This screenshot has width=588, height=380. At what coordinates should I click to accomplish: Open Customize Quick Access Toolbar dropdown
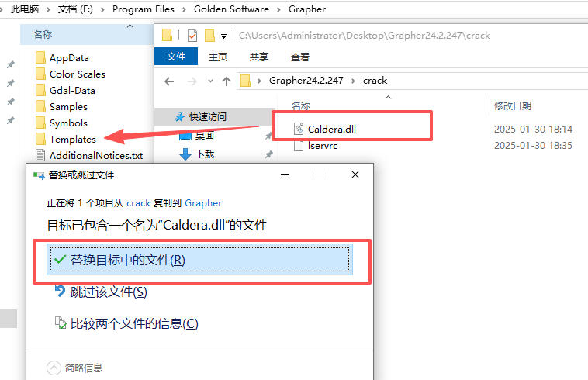tap(223, 36)
